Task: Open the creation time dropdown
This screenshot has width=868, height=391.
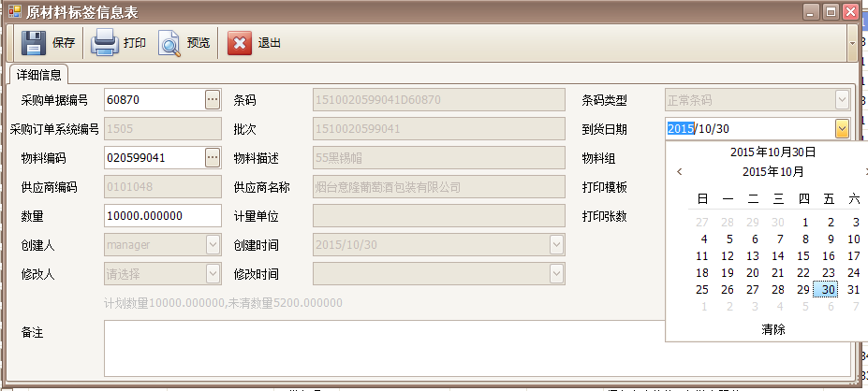Action: coord(557,244)
